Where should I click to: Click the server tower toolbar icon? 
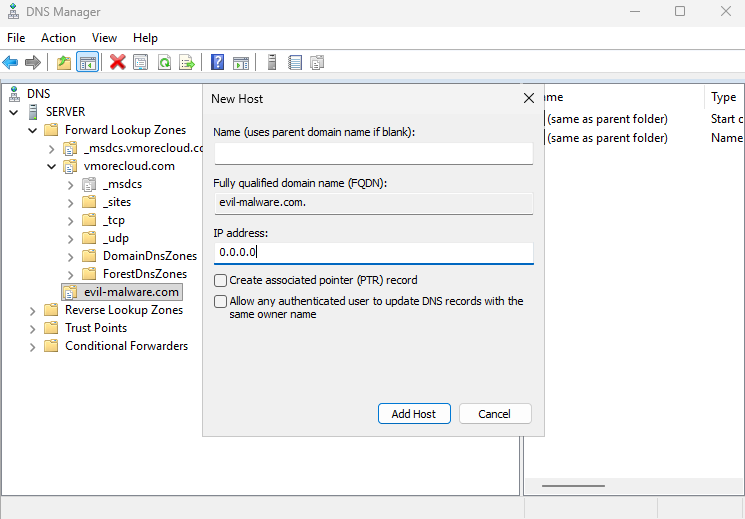click(x=272, y=62)
